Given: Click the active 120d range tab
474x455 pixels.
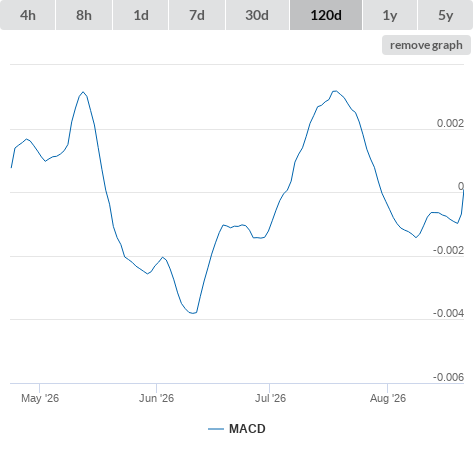Looking at the screenshot, I should 326,15.
